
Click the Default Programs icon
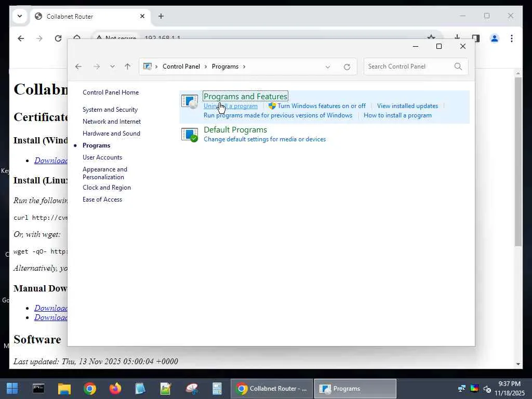[x=190, y=135]
